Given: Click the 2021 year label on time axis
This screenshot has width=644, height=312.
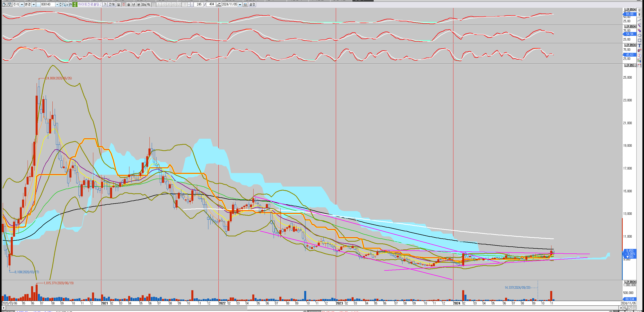Looking at the screenshot, I should [105, 303].
